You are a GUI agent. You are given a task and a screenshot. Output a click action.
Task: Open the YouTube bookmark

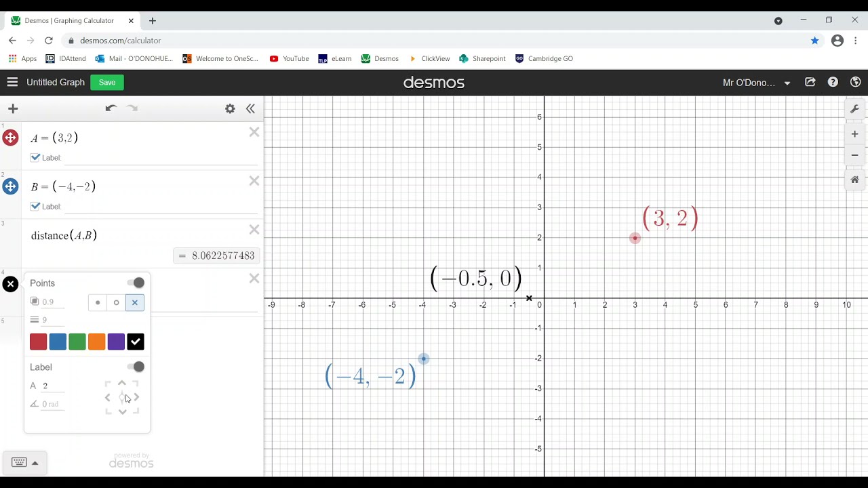tap(289, 58)
